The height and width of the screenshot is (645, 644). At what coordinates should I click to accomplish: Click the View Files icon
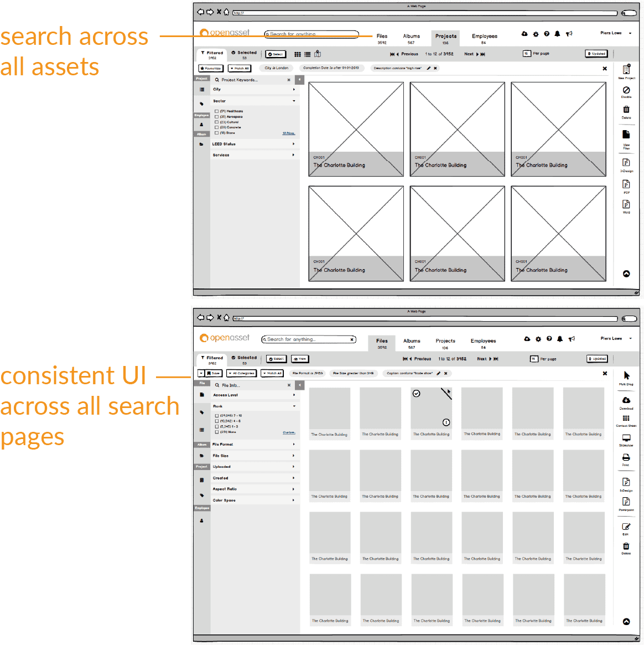626,135
